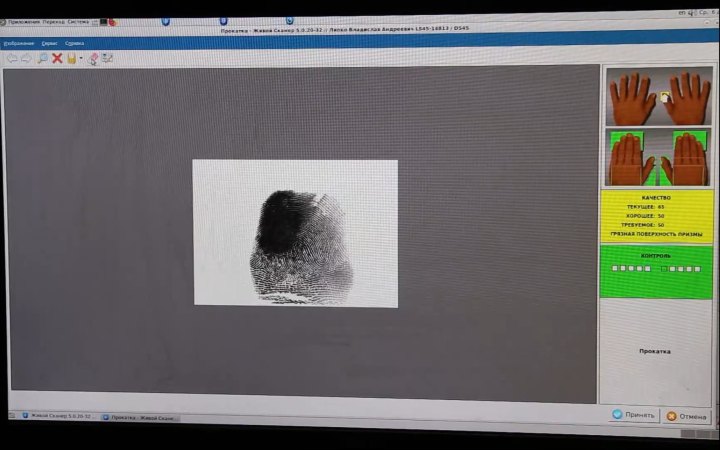Click the red X delete icon

[57, 58]
